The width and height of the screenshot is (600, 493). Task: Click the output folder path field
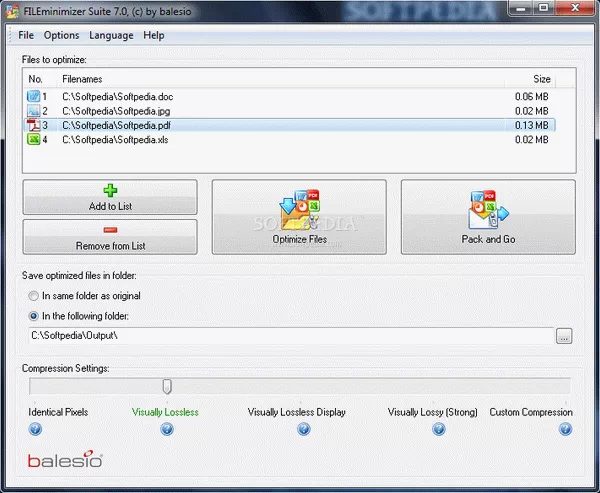point(291,336)
